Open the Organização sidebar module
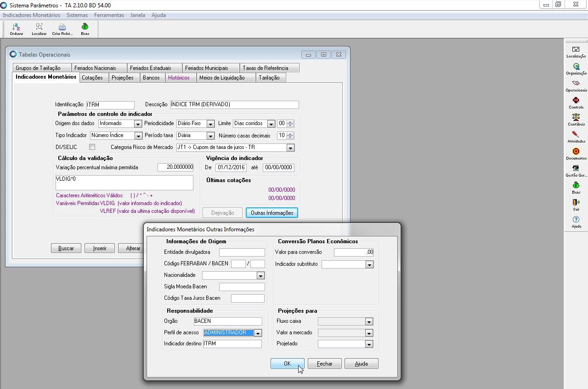 [576, 69]
